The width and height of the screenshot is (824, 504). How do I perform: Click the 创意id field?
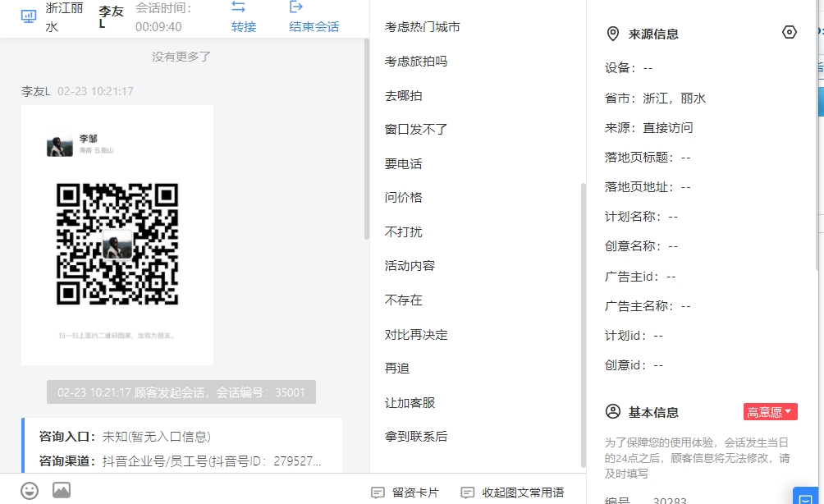pos(634,364)
